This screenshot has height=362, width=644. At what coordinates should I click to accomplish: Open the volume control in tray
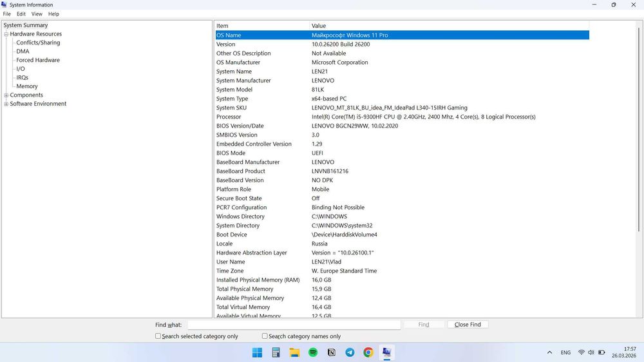click(x=591, y=352)
